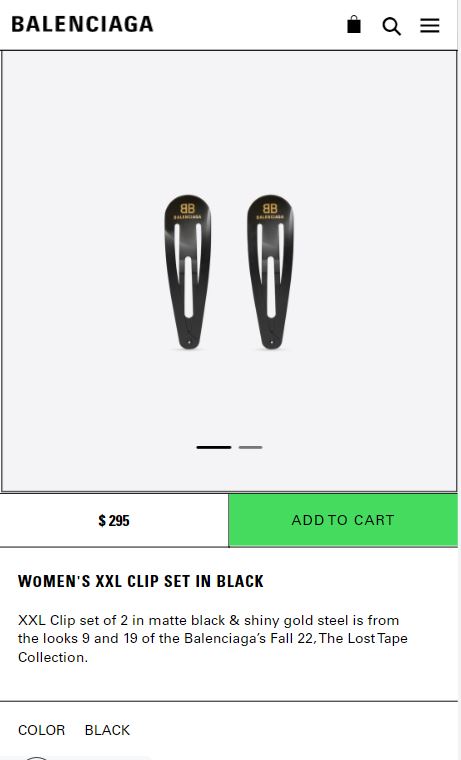This screenshot has width=461, height=760.
Task: Open the shopping bag icon
Action: pos(354,24)
